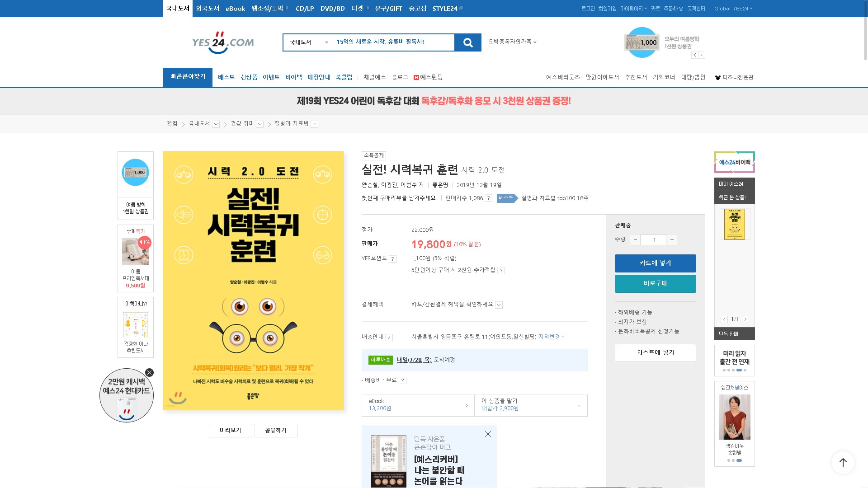Image resolution: width=868 pixels, height=488 pixels.
Task: Open the 이 상품을 팔기 expander
Action: (578, 405)
